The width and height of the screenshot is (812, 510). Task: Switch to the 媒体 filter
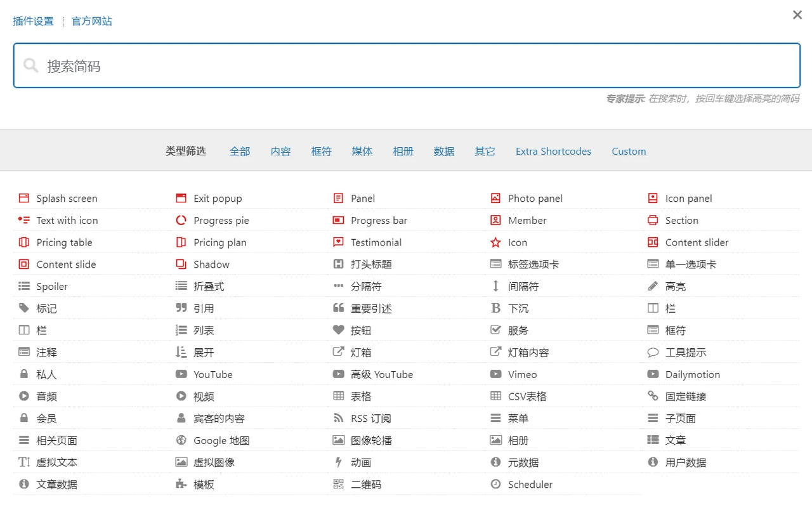362,151
